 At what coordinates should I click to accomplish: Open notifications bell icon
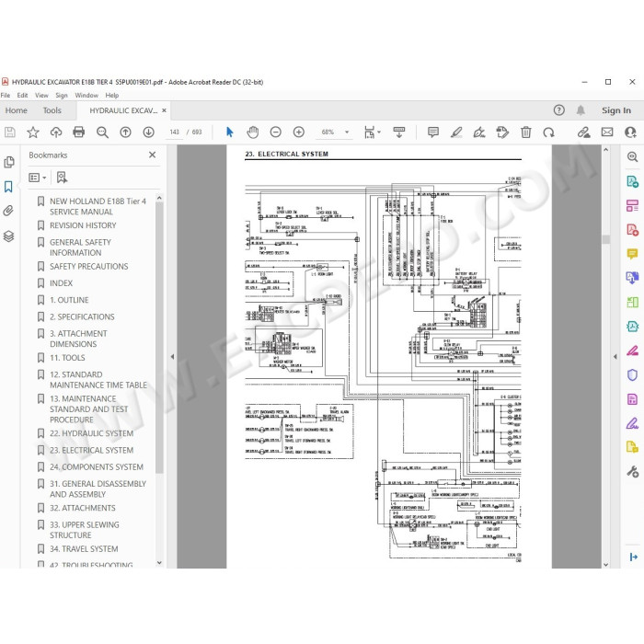click(x=581, y=110)
